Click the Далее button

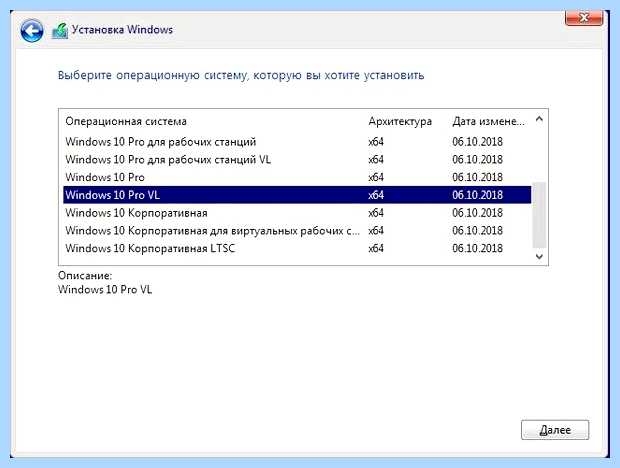click(555, 430)
